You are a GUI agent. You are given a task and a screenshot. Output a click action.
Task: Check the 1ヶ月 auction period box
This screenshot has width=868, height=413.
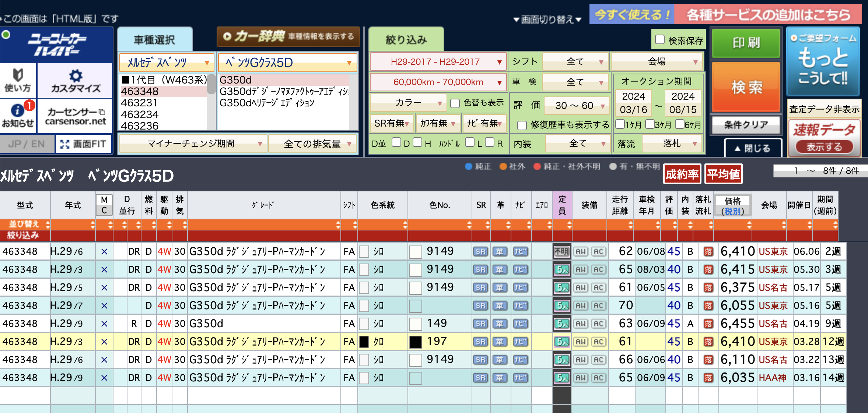coord(620,124)
